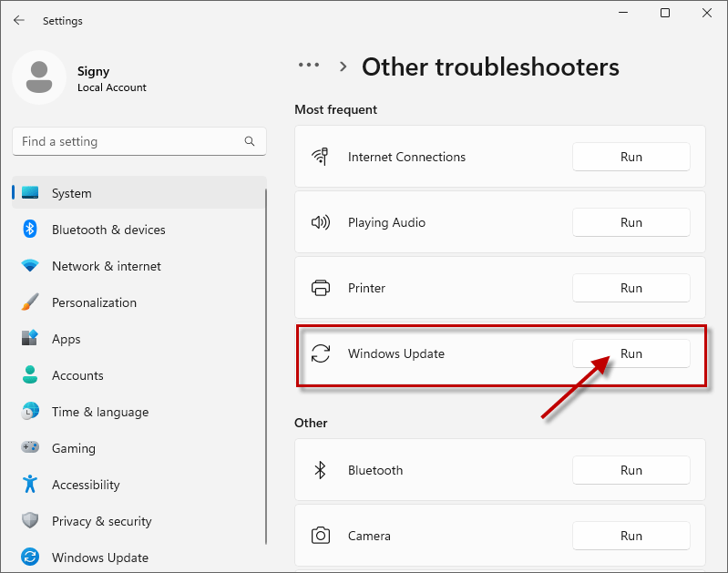The width and height of the screenshot is (728, 573).
Task: Click the back arrow in Settings
Action: 18,20
